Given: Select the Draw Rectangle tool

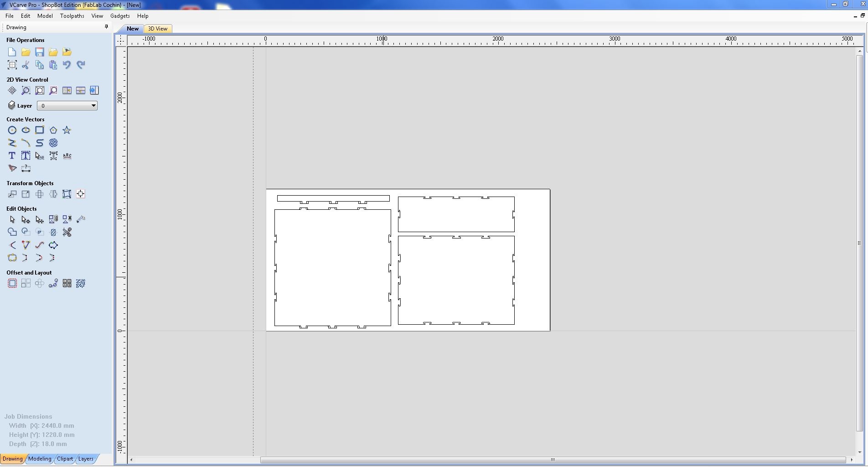Looking at the screenshot, I should pos(40,130).
